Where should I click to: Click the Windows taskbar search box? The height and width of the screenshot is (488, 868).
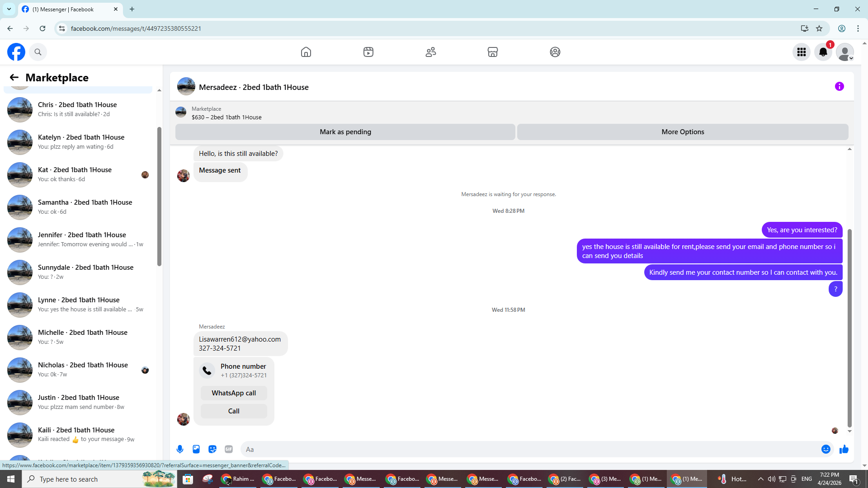pos(99,479)
